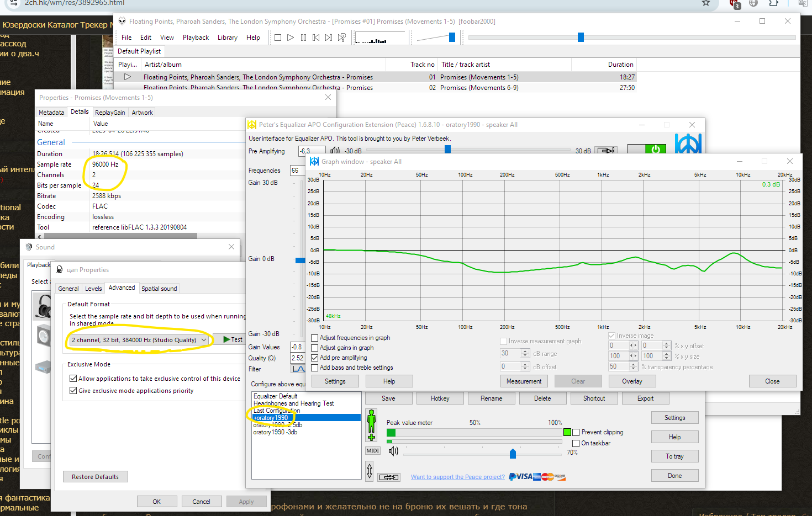The height and width of the screenshot is (516, 812).
Task: Switch to the Levels tab
Action: point(93,289)
